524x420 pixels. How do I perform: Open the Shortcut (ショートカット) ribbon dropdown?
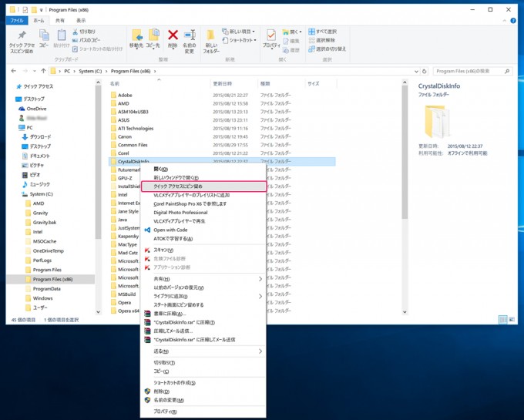[x=240, y=40]
